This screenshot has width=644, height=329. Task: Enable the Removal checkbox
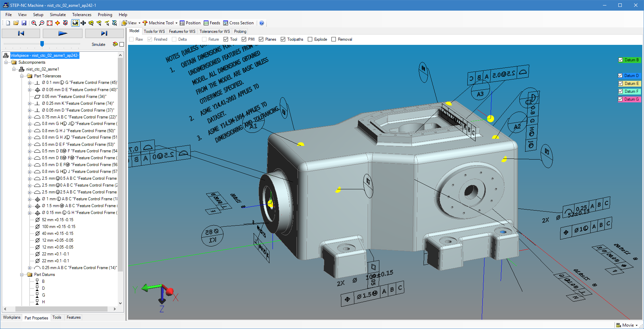(x=334, y=39)
